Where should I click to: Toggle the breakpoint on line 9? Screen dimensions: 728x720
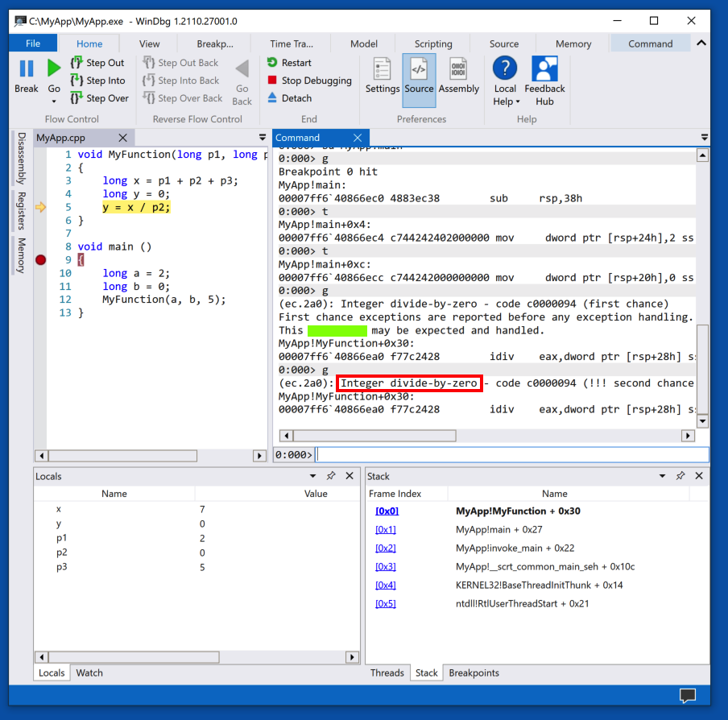click(41, 259)
